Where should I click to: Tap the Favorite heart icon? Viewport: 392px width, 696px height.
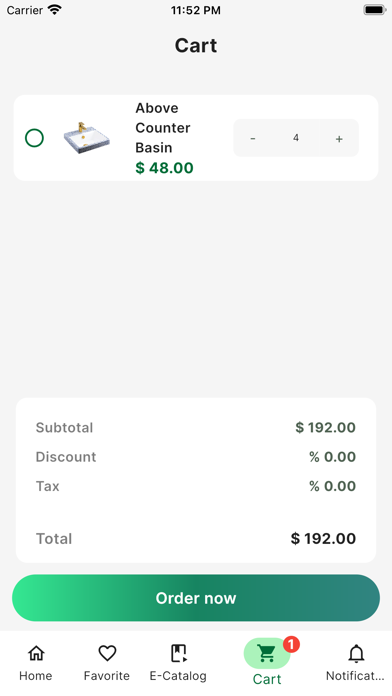107,653
